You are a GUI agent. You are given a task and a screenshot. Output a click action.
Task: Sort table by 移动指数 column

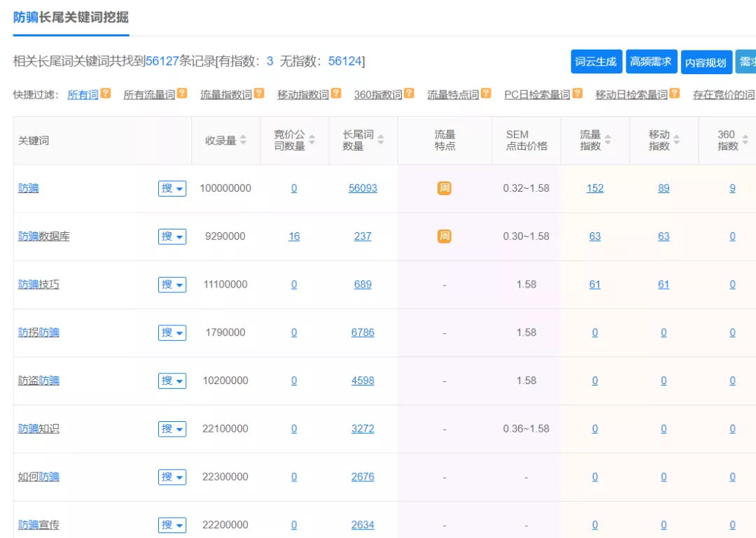pyautogui.click(x=676, y=140)
